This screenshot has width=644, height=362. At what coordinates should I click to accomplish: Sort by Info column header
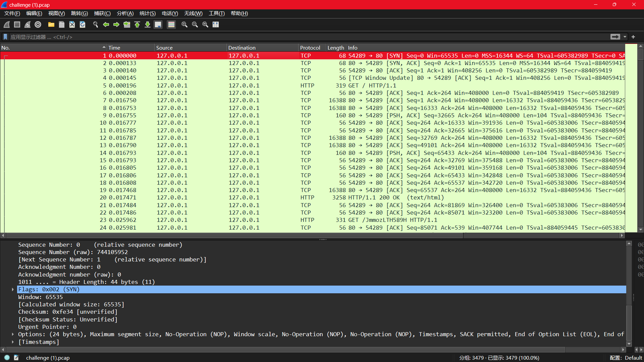[x=486, y=48]
